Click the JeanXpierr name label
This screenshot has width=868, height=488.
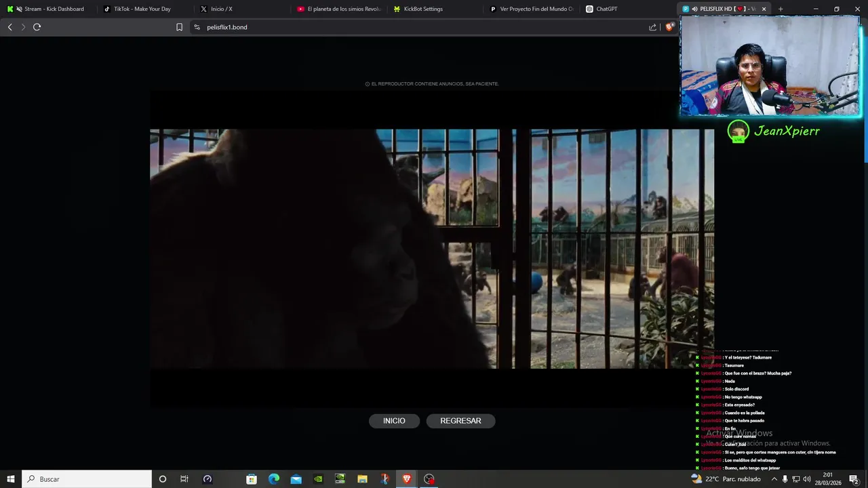(x=787, y=131)
